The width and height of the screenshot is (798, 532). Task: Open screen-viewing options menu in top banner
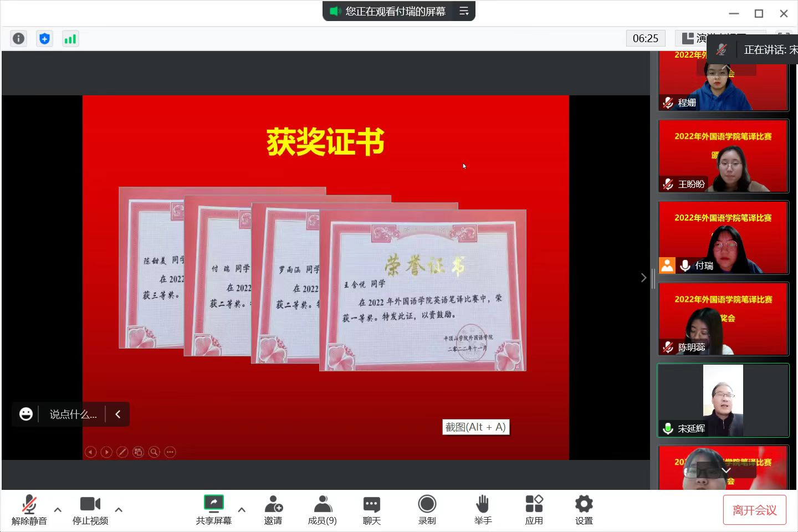click(464, 11)
